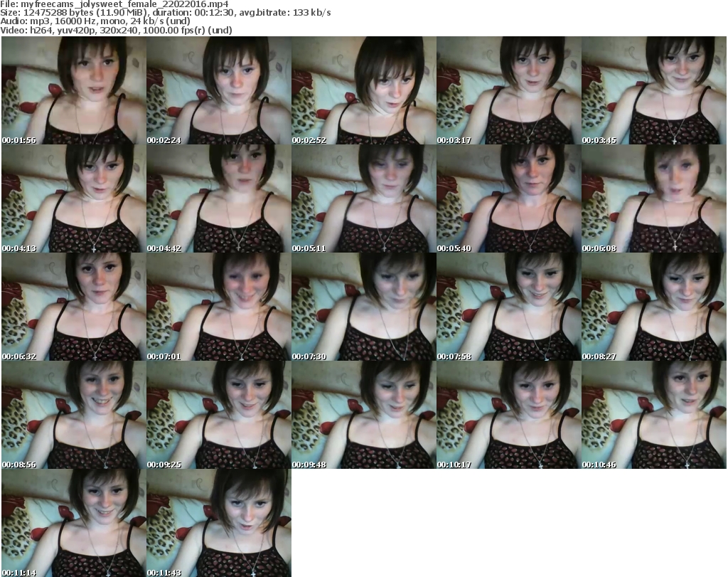
Task: Select the thumbnail timestamped 00:05:40
Action: (509, 198)
